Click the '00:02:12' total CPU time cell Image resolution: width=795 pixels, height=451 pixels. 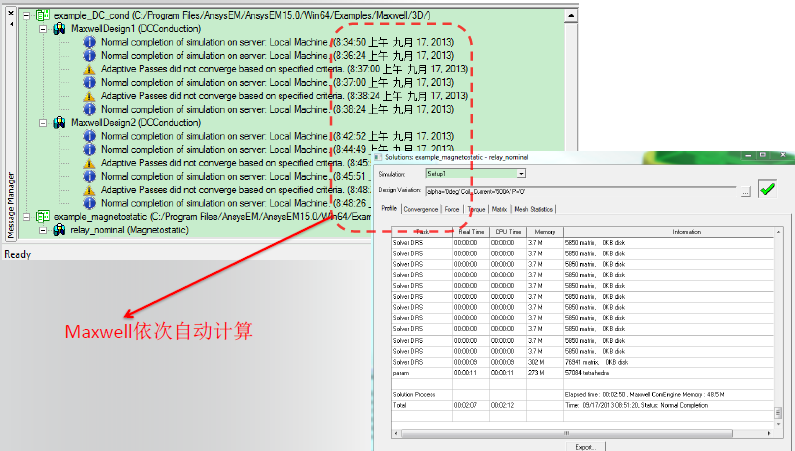click(508, 405)
